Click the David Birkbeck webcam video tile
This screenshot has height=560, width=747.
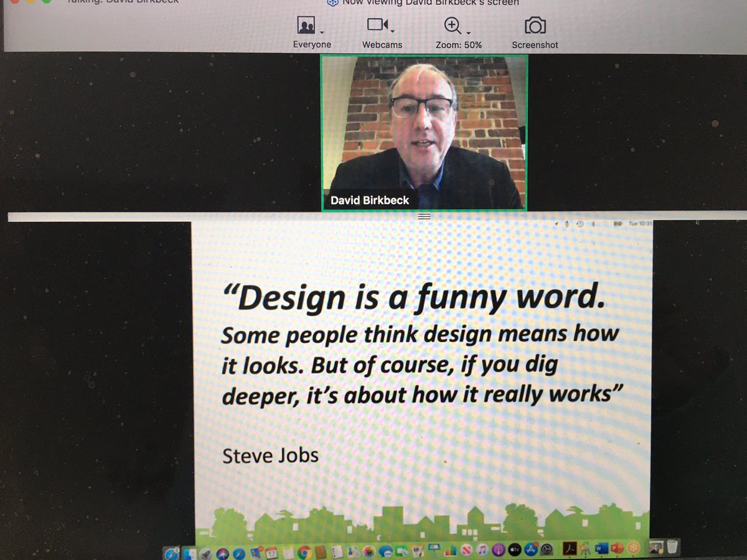click(x=424, y=133)
